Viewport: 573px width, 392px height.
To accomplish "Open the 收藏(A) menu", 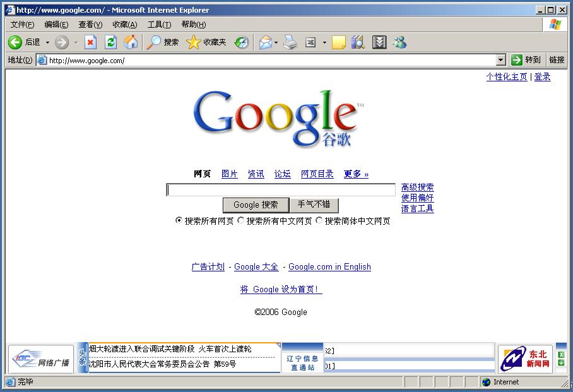I will pyautogui.click(x=124, y=25).
